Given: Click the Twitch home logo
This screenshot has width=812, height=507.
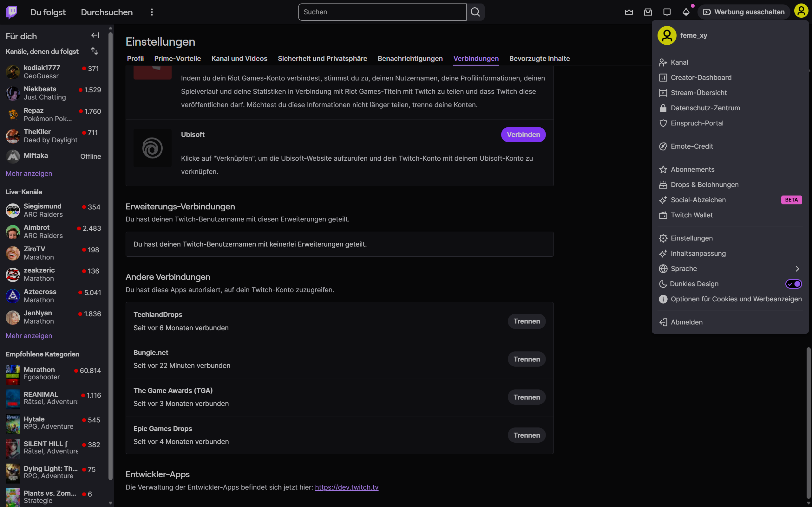Looking at the screenshot, I should (12, 12).
